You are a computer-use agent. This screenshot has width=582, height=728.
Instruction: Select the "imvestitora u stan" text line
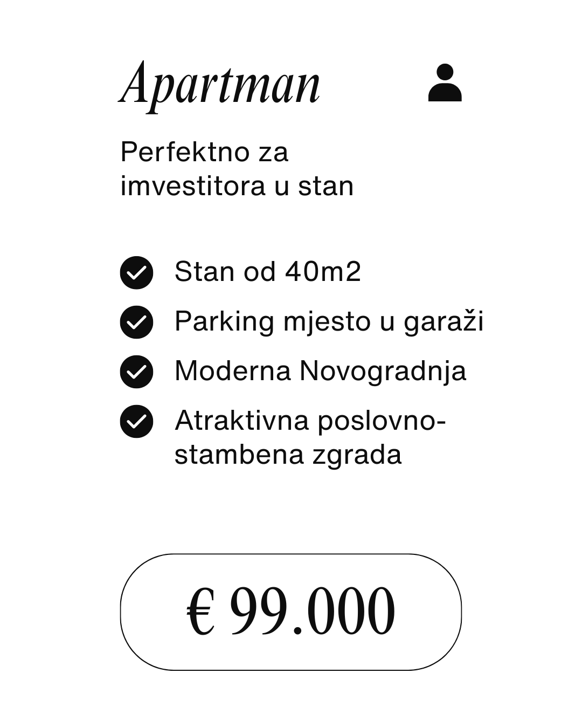click(237, 186)
